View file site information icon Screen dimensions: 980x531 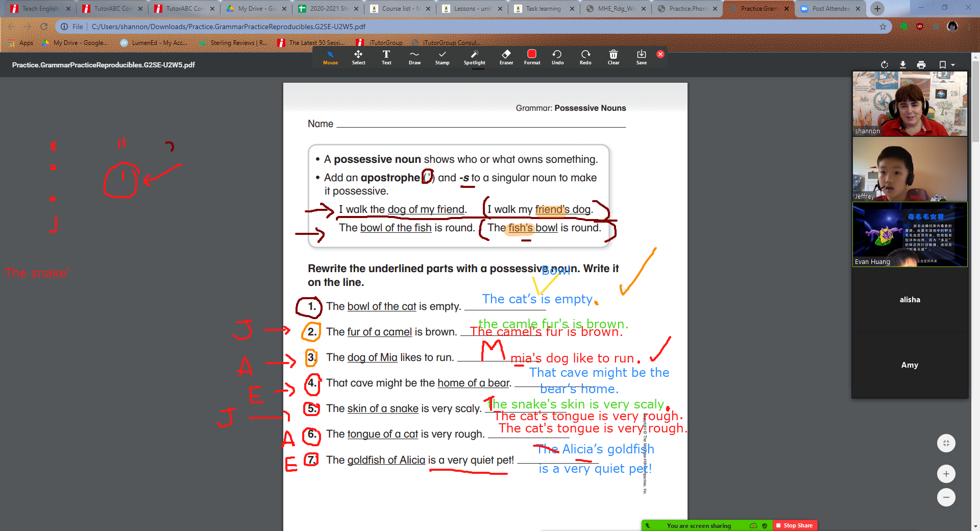64,27
